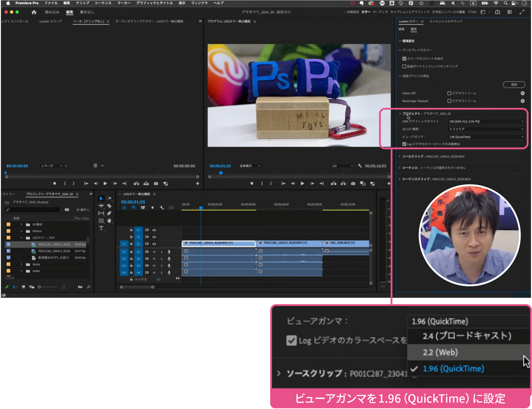The width and height of the screenshot is (532, 409).
Task: Collapse the LOGカラー_TEST bin
Action: click(21, 238)
